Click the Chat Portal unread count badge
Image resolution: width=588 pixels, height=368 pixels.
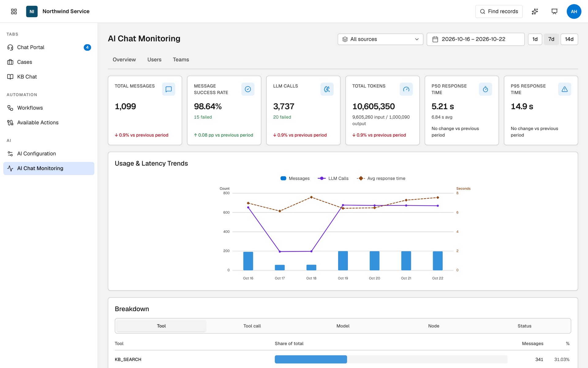pyautogui.click(x=87, y=47)
